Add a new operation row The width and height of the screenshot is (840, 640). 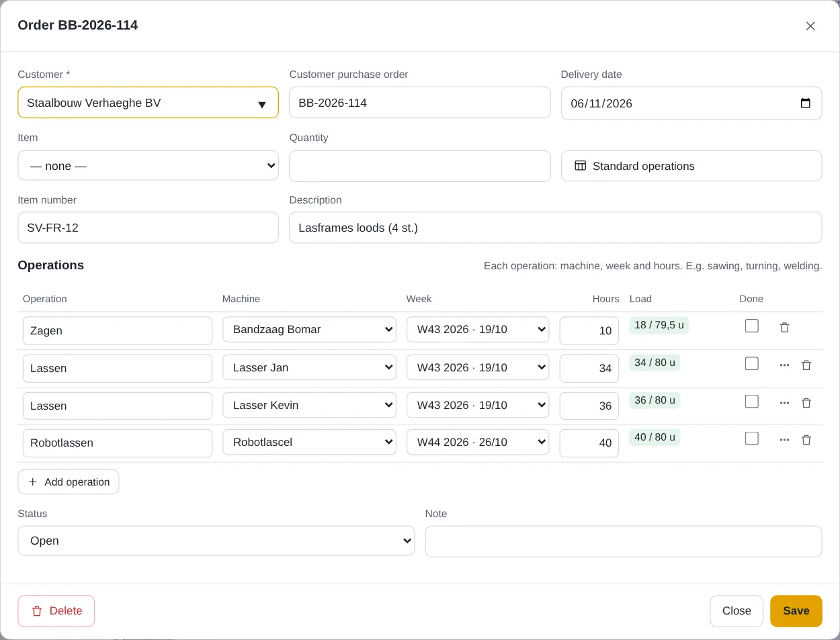(x=69, y=482)
